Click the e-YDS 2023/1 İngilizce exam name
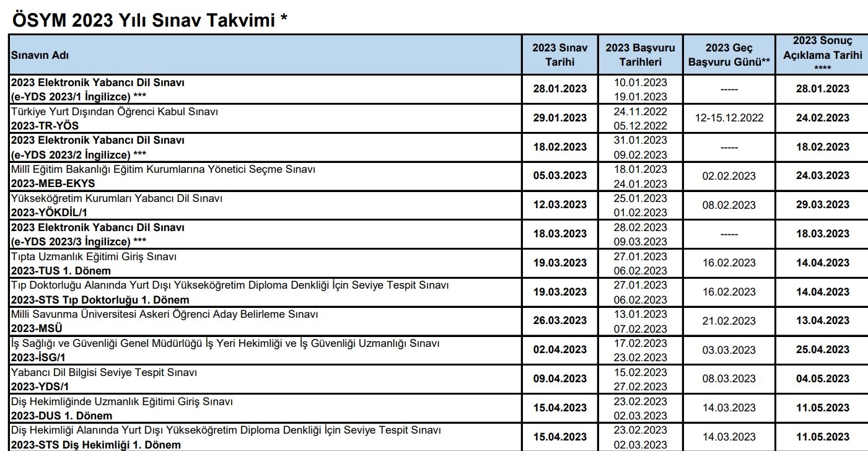The width and height of the screenshot is (868, 451). (x=79, y=96)
